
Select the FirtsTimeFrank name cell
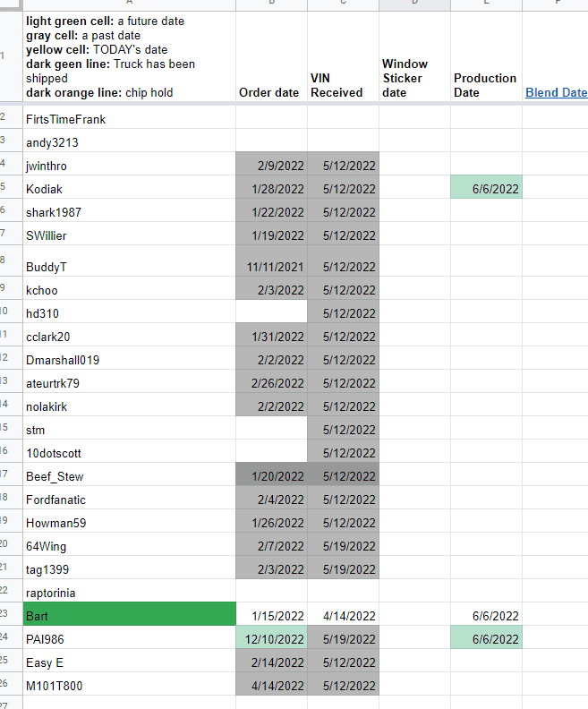(x=128, y=119)
